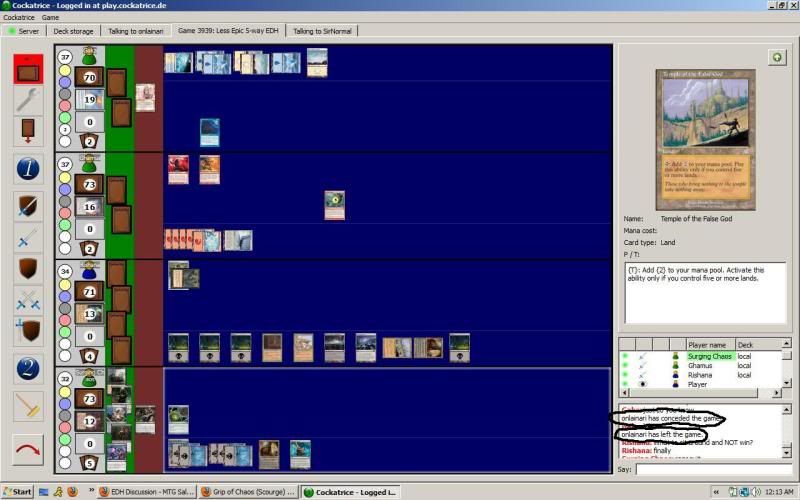The width and height of the screenshot is (800, 500).
Task: Select the Upkeep step wrench icon
Action: [28, 99]
